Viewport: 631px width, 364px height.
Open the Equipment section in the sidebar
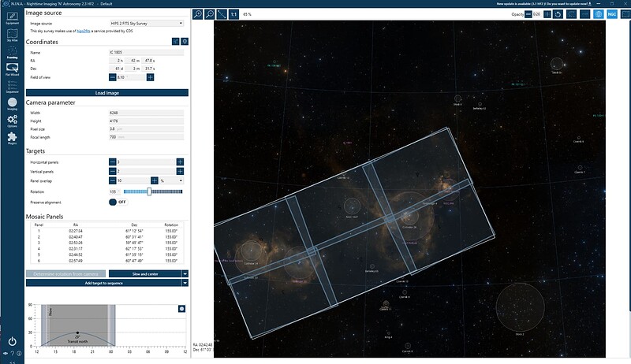(x=12, y=17)
